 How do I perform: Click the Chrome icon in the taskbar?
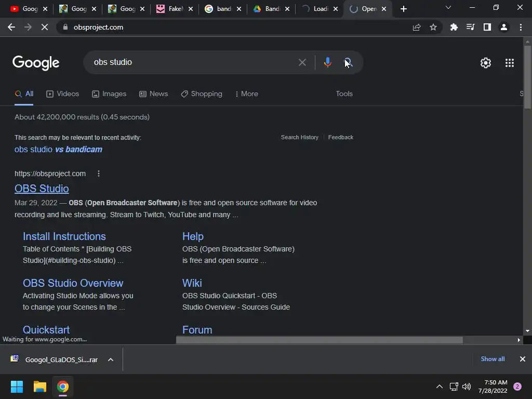click(x=63, y=387)
